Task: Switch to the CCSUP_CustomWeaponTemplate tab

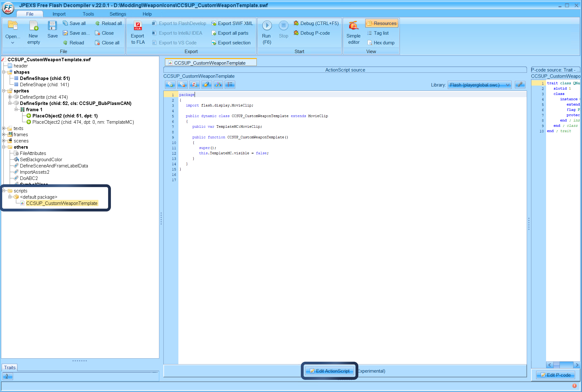Action: tap(210, 62)
